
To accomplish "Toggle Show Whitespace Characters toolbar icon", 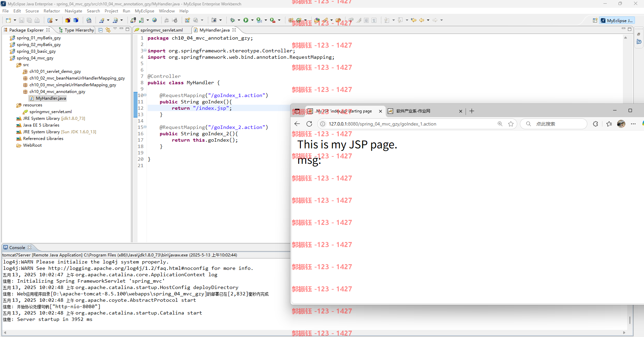I will 374,20.
